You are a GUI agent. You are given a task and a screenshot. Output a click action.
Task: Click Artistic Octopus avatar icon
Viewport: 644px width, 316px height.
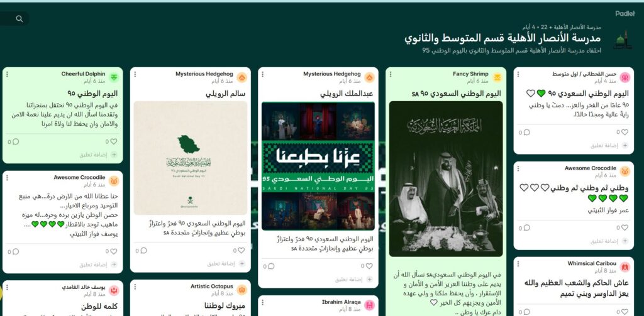[x=242, y=290]
